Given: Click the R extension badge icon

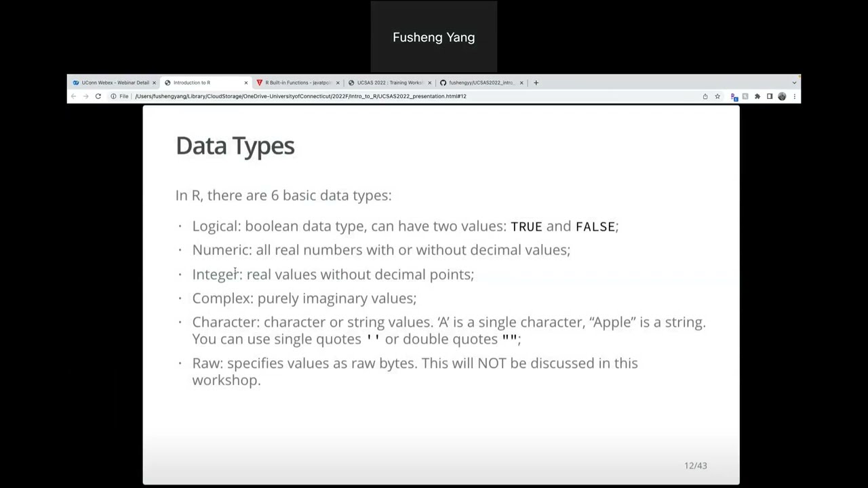Looking at the screenshot, I should click(x=734, y=96).
